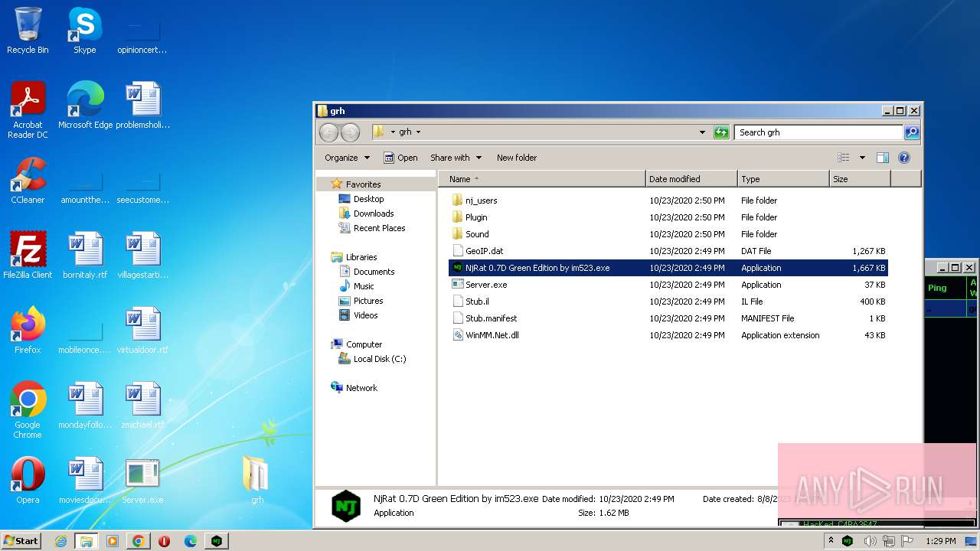980x551 pixels.
Task: Open the Firefox desktop shortcut
Action: pyautogui.click(x=28, y=331)
